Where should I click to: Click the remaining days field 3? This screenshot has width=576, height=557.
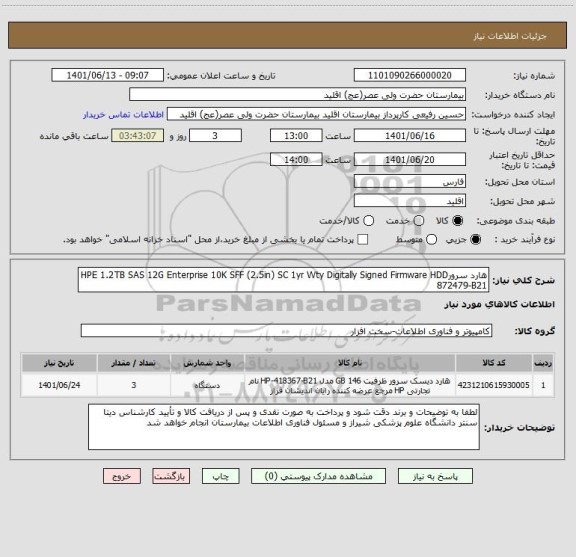click(x=215, y=136)
